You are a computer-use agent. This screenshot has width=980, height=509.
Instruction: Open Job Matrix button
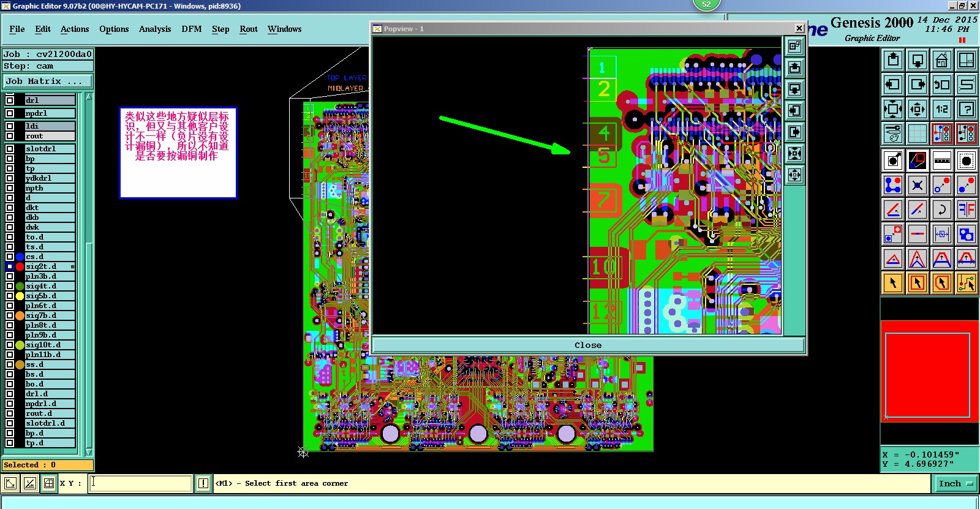[48, 81]
